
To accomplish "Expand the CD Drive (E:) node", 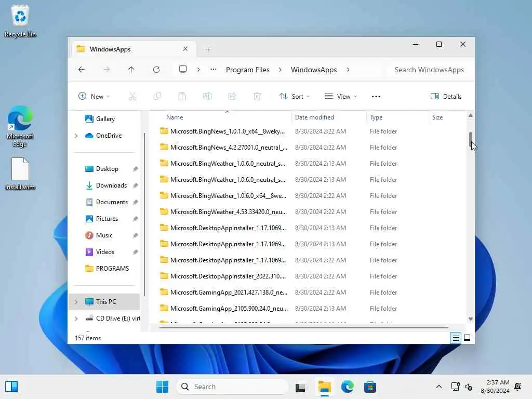I will 76,318.
